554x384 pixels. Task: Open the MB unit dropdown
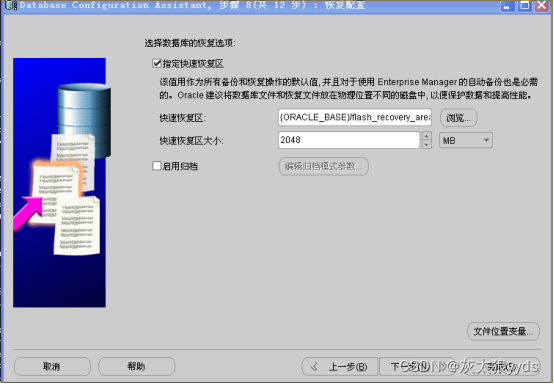point(466,141)
